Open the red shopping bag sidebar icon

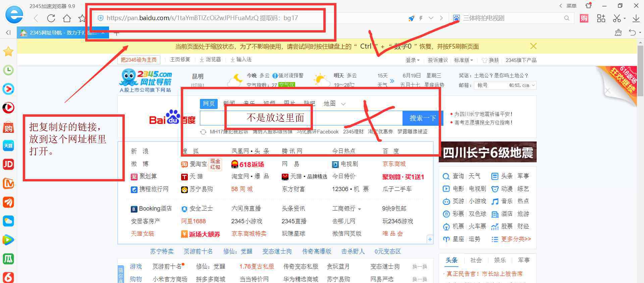point(8,127)
